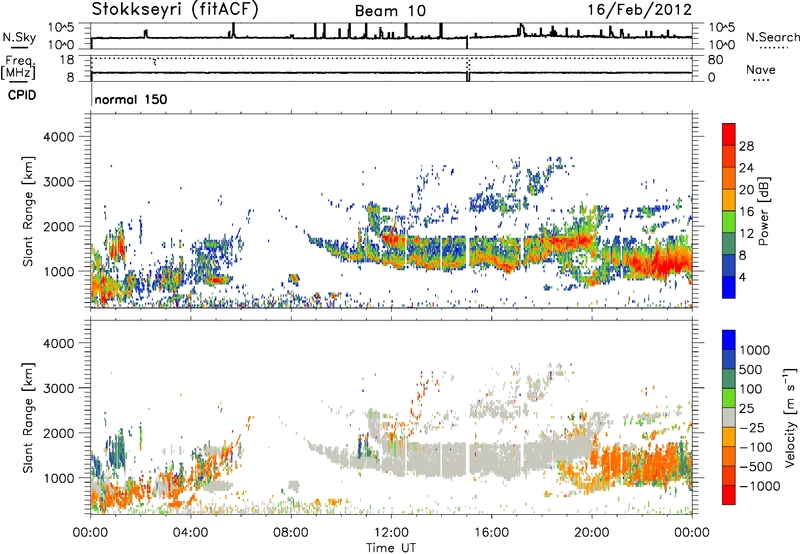Click the 16/Feb/2012 date label

[640, 10]
